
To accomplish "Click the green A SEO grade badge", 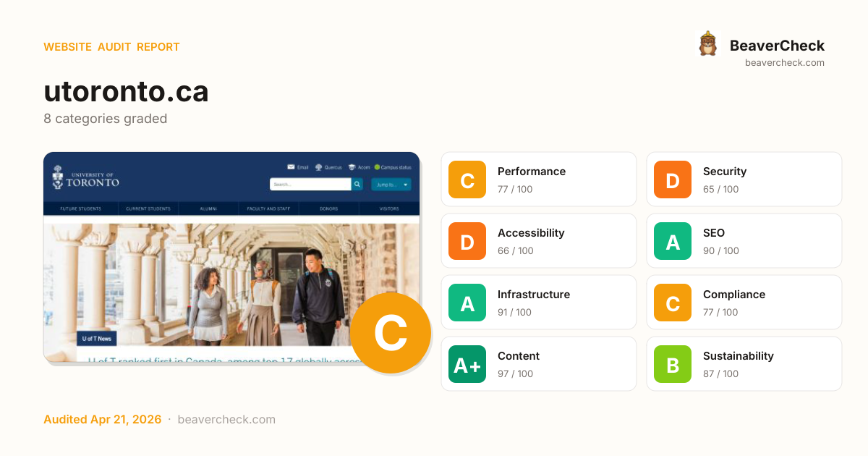I will pyautogui.click(x=673, y=241).
